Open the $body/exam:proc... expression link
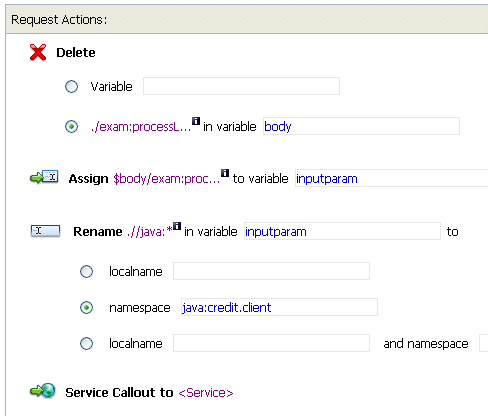The height and width of the screenshot is (416, 488). point(167,179)
